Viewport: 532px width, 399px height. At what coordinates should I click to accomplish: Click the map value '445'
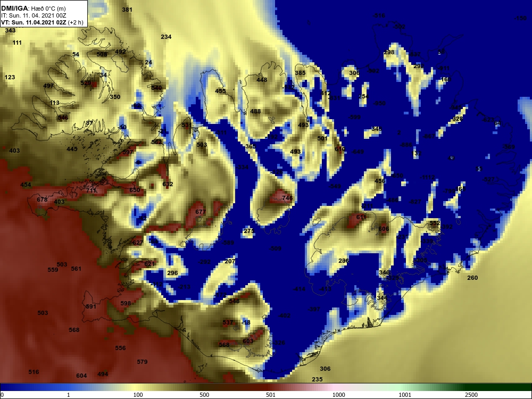72,149
